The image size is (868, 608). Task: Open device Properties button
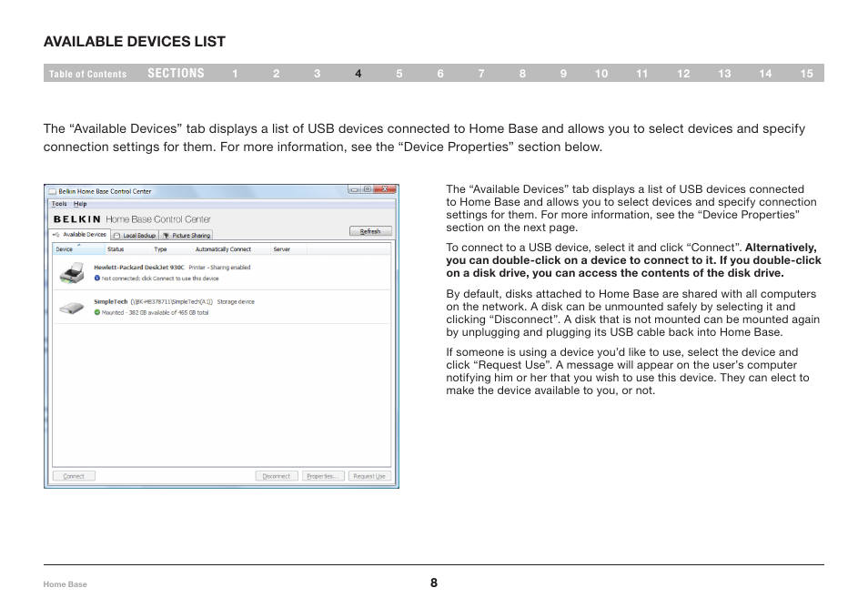coord(323,476)
